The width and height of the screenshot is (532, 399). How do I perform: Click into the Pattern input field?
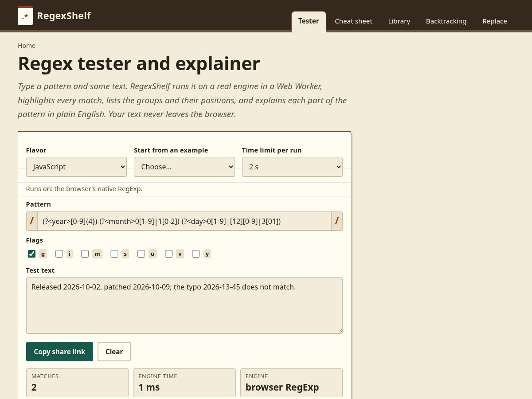pyautogui.click(x=184, y=221)
